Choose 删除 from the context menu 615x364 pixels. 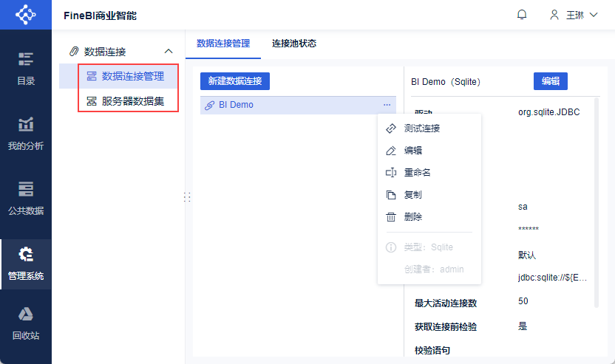pos(412,217)
